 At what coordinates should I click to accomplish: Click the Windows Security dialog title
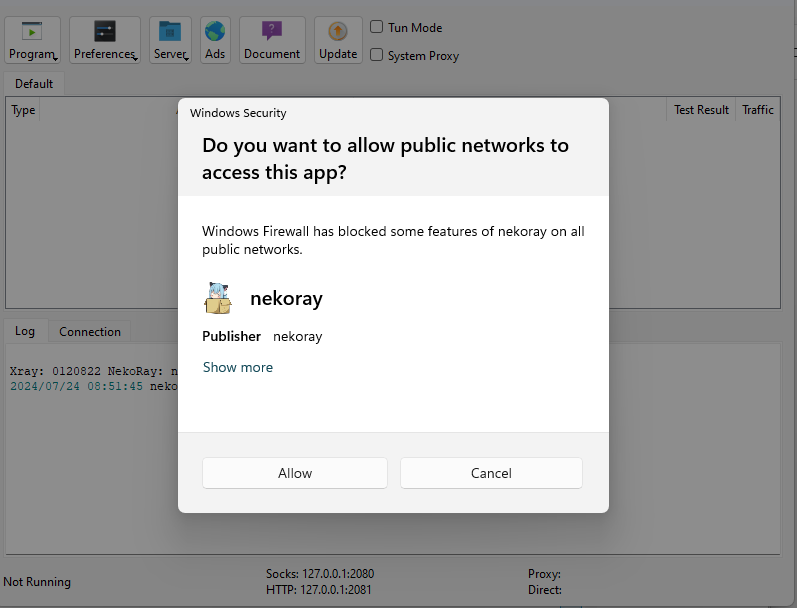238,113
